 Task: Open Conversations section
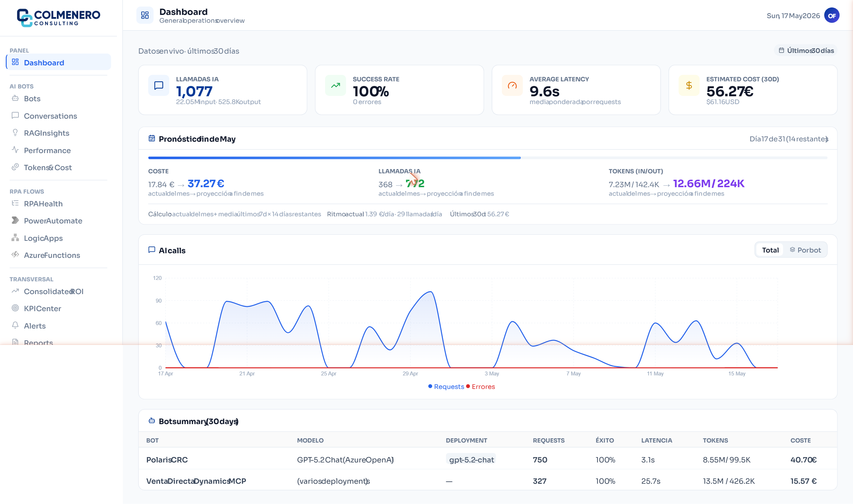[59, 116]
